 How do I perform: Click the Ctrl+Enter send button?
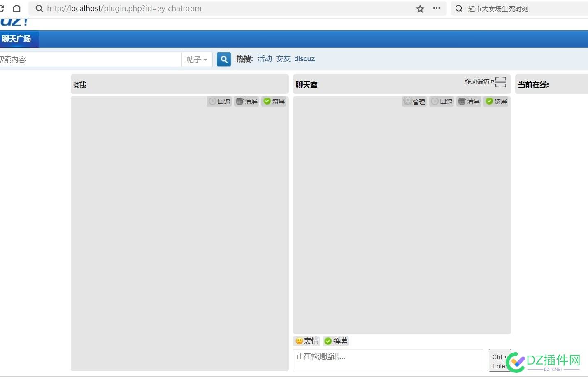(500, 361)
